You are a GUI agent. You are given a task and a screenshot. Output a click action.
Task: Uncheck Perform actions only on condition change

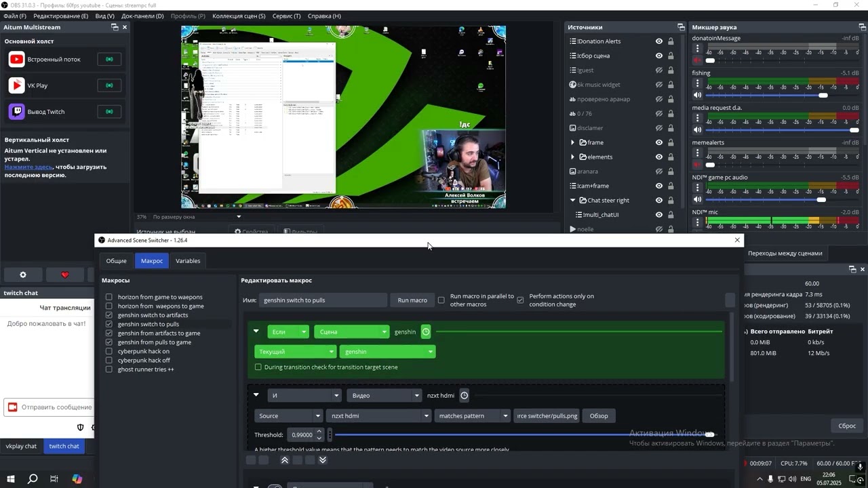[520, 300]
